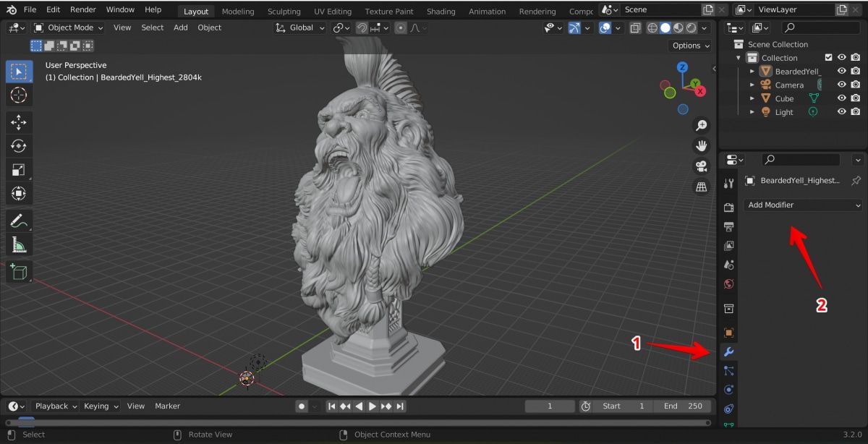Open the Render menu

click(82, 9)
